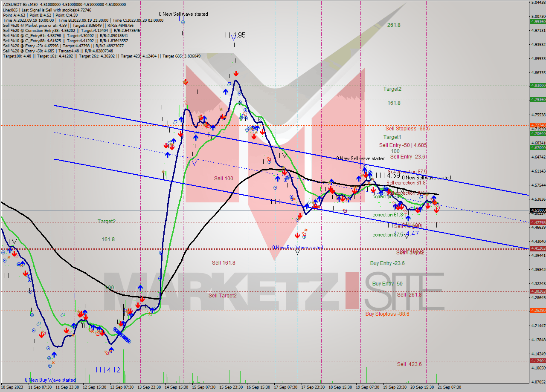546x392 pixels.
Task: Click the red 4.41202 price tag
Action: click(x=537, y=248)
